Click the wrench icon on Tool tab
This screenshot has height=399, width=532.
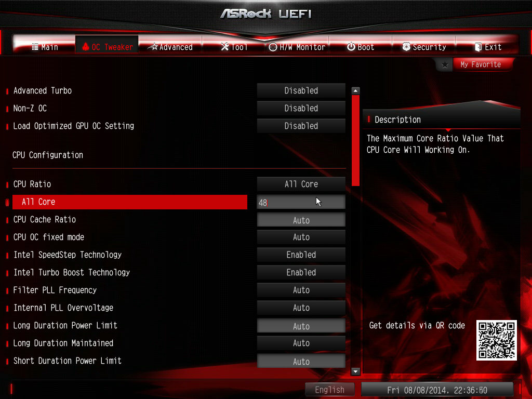pyautogui.click(x=224, y=46)
